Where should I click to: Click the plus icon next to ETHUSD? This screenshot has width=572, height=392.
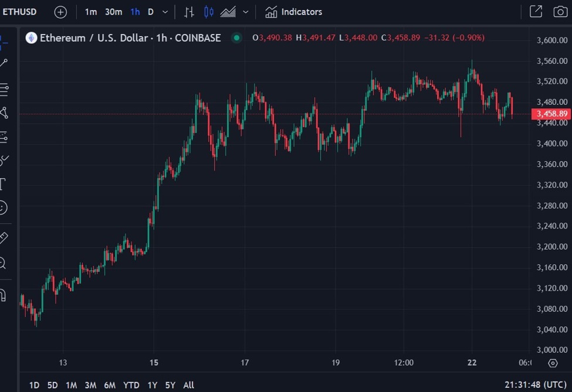(60, 12)
